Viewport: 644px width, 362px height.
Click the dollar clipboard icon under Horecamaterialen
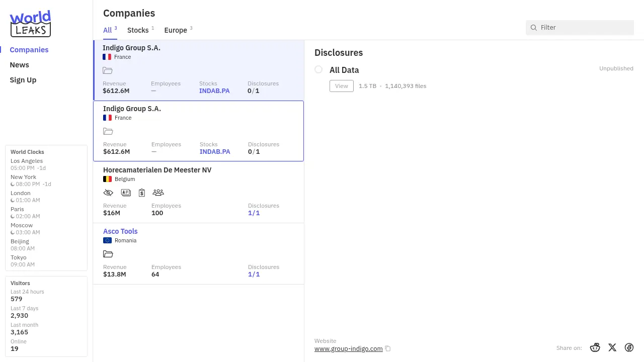point(142,193)
